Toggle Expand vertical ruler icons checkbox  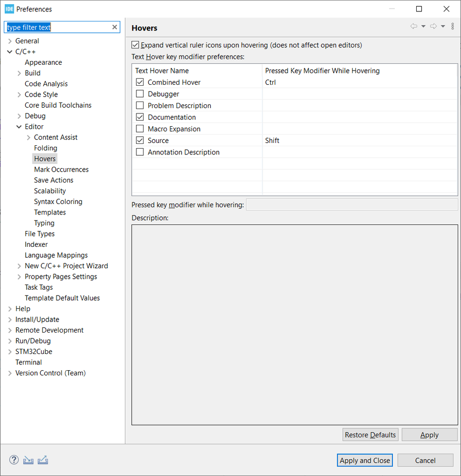click(x=135, y=45)
